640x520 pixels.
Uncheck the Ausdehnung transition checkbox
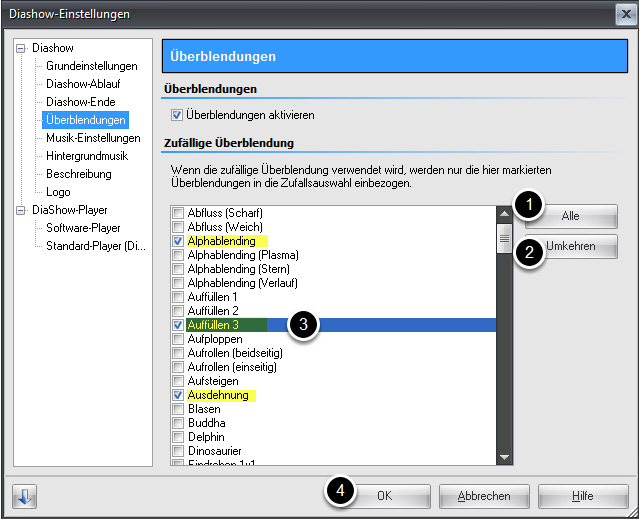pos(178,395)
